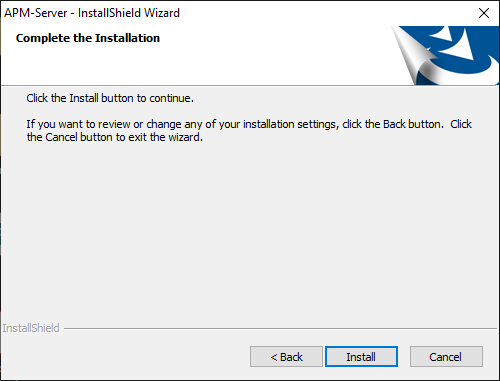Click the less-than chevron on Back button

(274, 357)
